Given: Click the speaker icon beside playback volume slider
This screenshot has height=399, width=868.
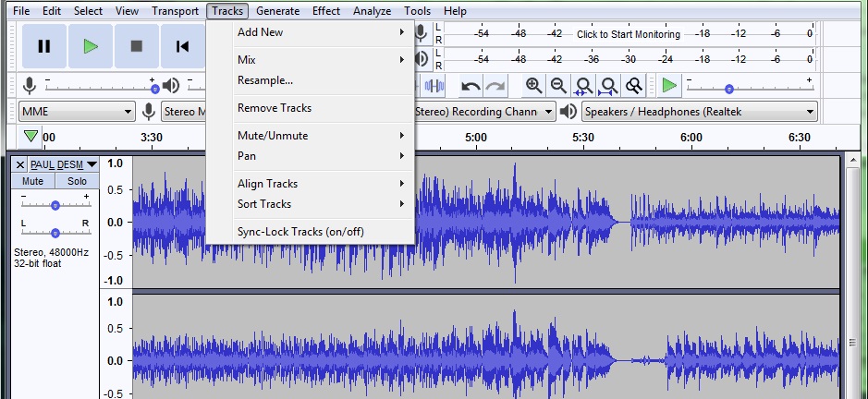Looking at the screenshot, I should point(171,86).
